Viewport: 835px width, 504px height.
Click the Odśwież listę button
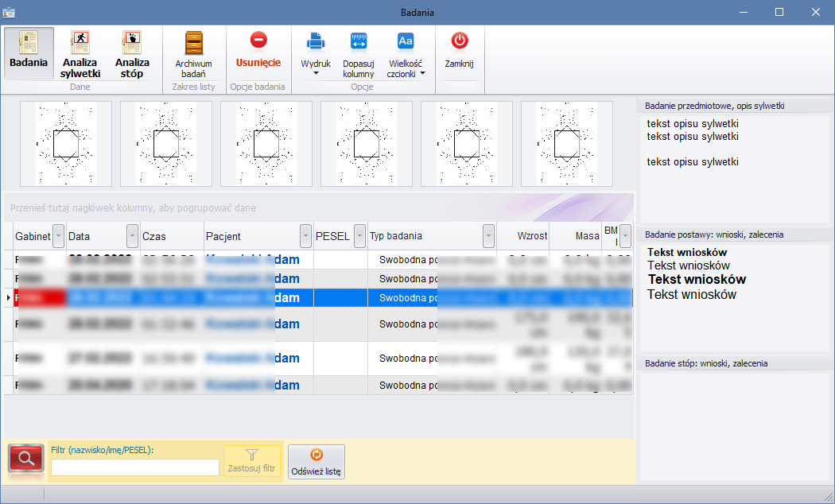(x=316, y=462)
